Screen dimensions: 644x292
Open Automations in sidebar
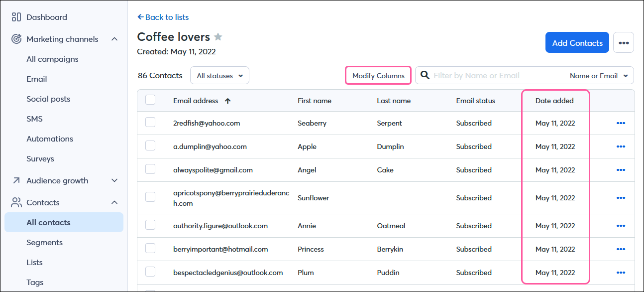[x=50, y=139]
